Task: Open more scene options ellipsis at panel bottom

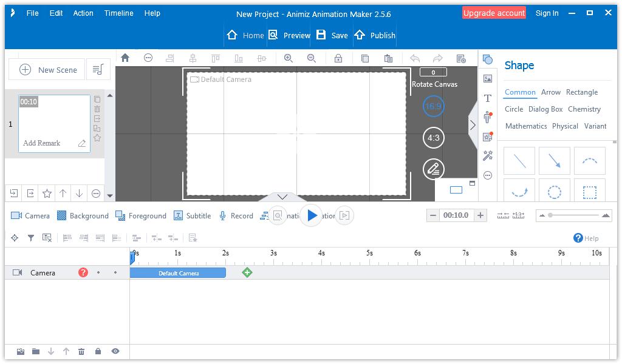Action: coord(96,194)
